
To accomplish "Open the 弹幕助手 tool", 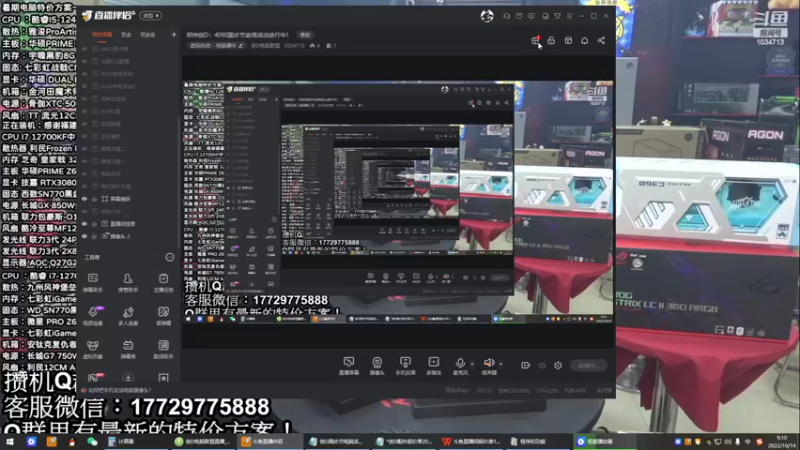I will coord(93,282).
